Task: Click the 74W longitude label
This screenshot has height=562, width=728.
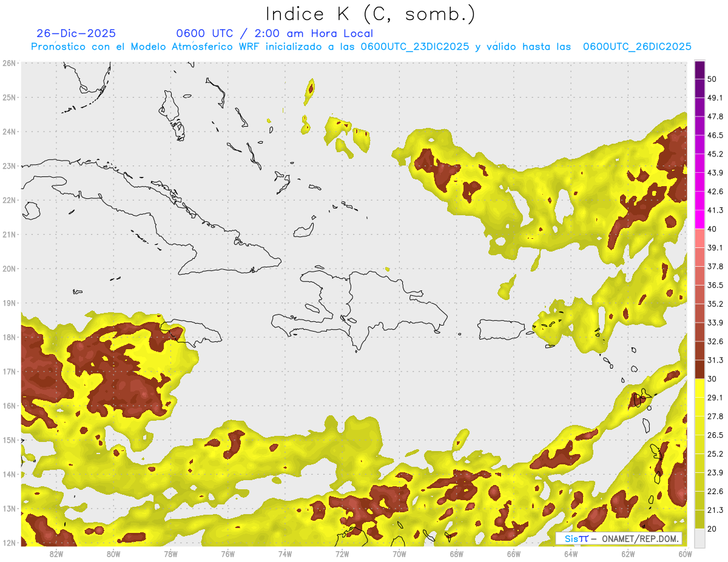Action: pyautogui.click(x=285, y=554)
